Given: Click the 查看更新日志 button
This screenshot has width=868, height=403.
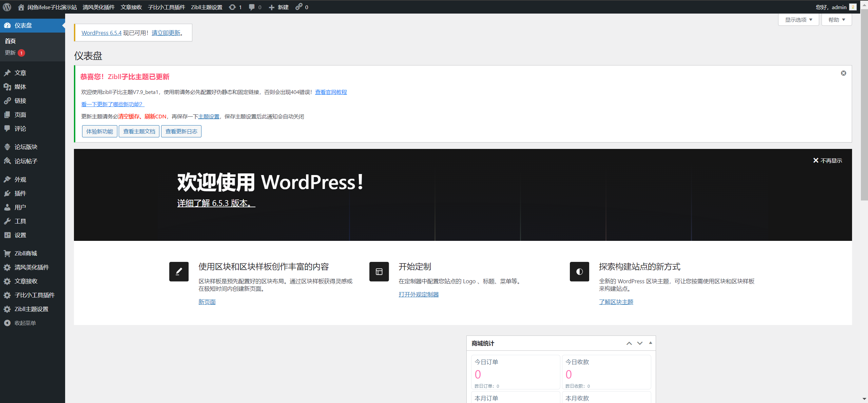Looking at the screenshot, I should [181, 131].
